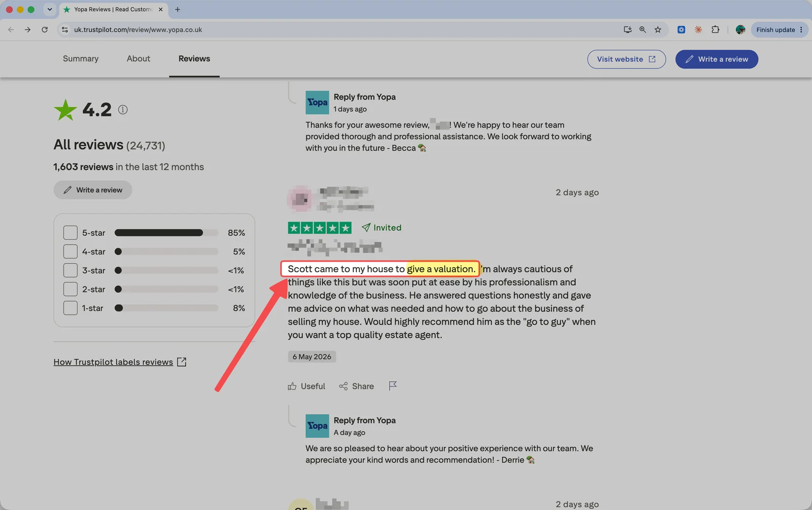
Task: Click the blue Write a review button
Action: click(717, 59)
